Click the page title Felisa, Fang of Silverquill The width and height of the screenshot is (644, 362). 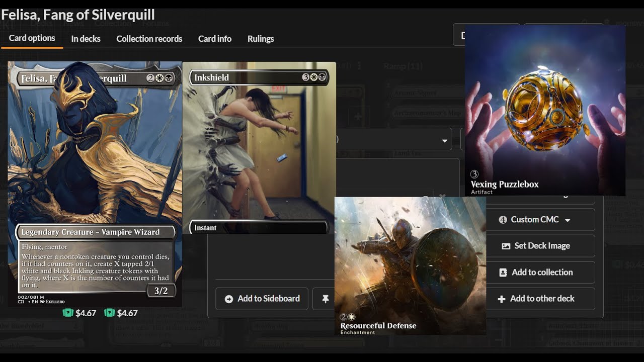78,15
